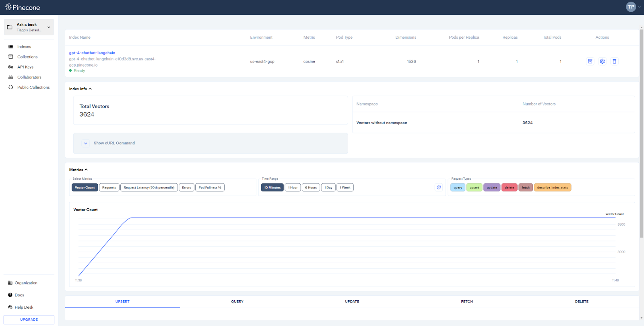Viewport: 644px width, 326px height.
Task: Open the Ask a book project dropdown
Action: pyautogui.click(x=29, y=27)
